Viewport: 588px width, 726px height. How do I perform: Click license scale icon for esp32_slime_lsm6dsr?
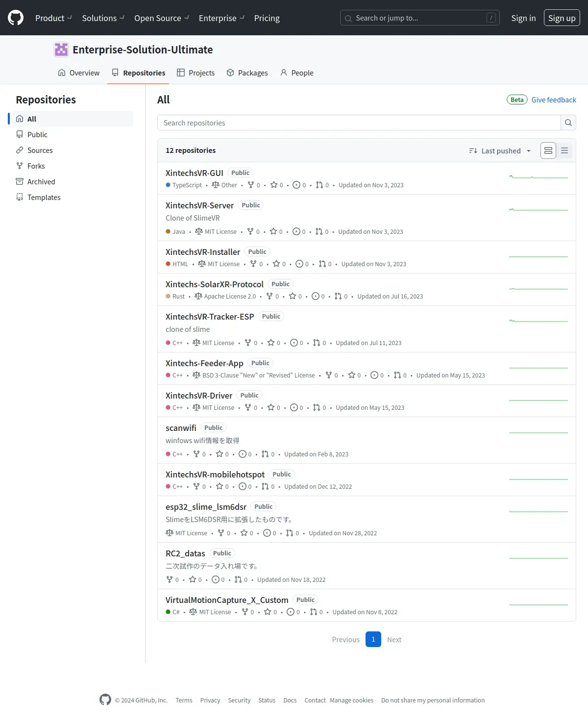pos(170,533)
